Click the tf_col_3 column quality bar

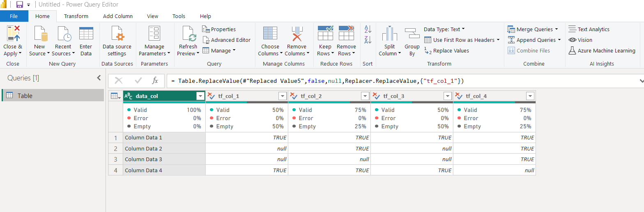[412, 102]
